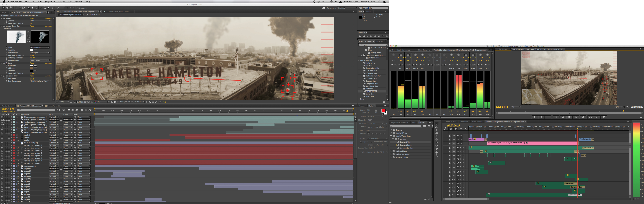Toggle V2 track eye visibility
The image size is (644, 204).
[461, 140]
